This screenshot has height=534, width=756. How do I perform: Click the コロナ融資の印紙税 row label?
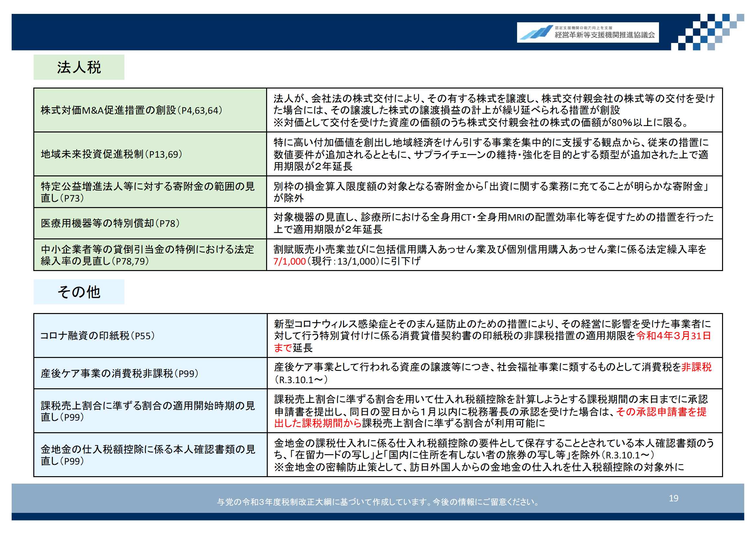[97, 336]
